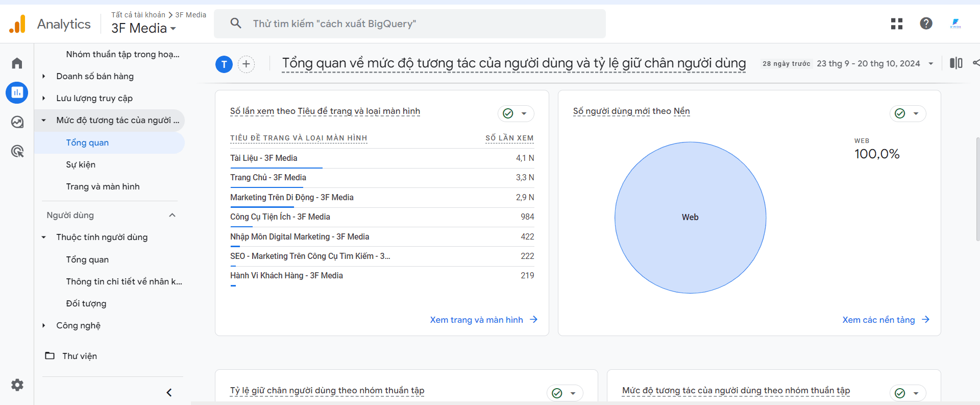Expand Công nghệ section

point(44,325)
